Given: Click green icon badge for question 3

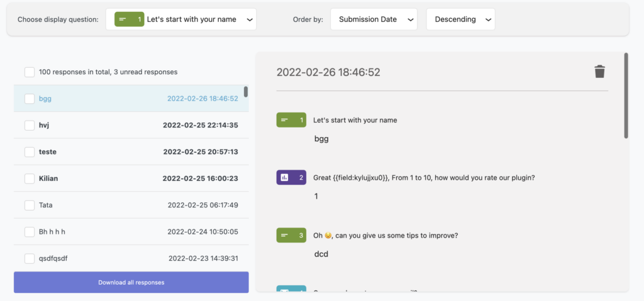Looking at the screenshot, I should 291,235.
